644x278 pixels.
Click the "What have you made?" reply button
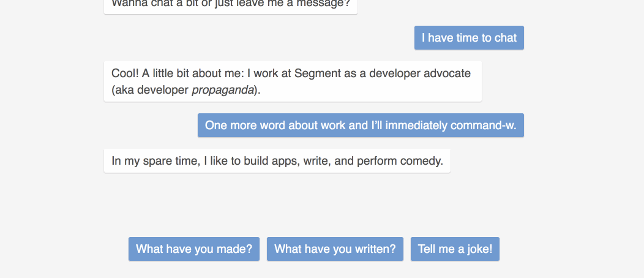coord(194,249)
